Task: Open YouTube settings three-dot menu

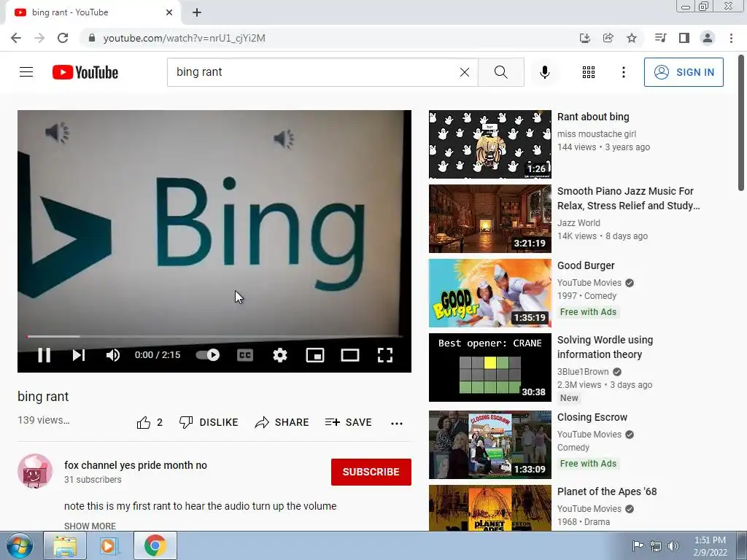Action: (x=623, y=72)
